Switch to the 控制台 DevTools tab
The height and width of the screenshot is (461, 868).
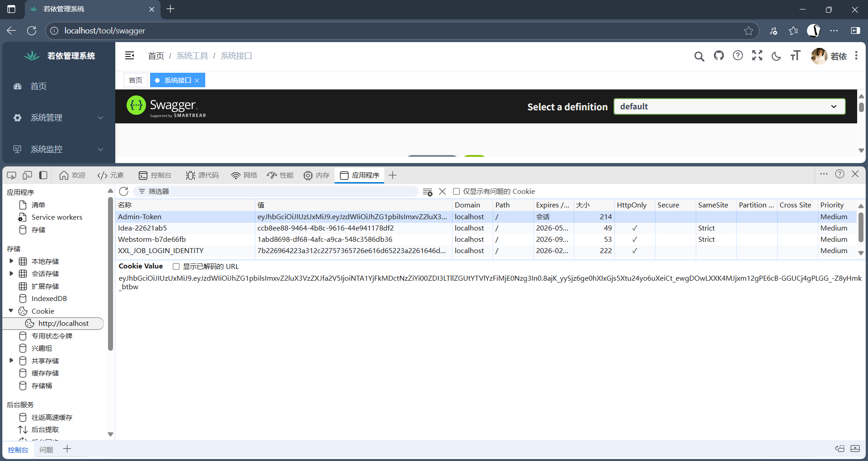155,175
